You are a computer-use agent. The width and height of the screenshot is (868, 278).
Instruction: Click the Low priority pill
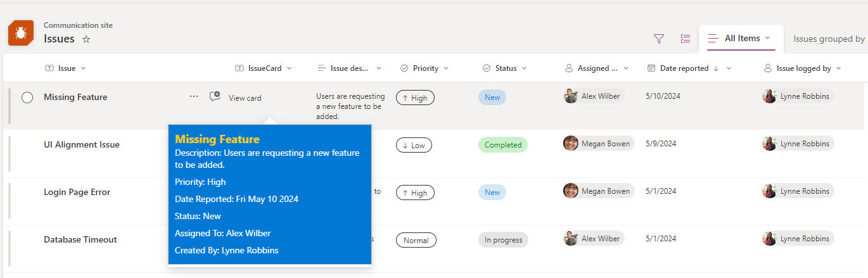click(414, 145)
